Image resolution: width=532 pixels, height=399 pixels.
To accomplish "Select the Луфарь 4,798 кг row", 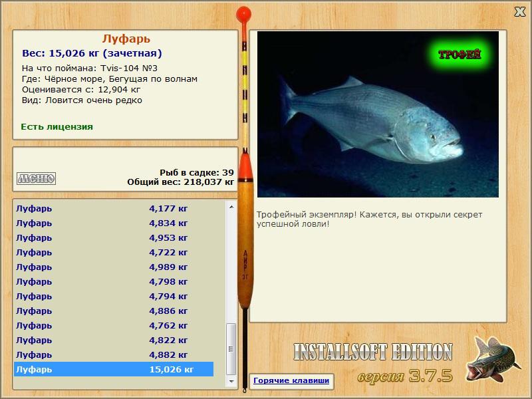I will click(114, 281).
